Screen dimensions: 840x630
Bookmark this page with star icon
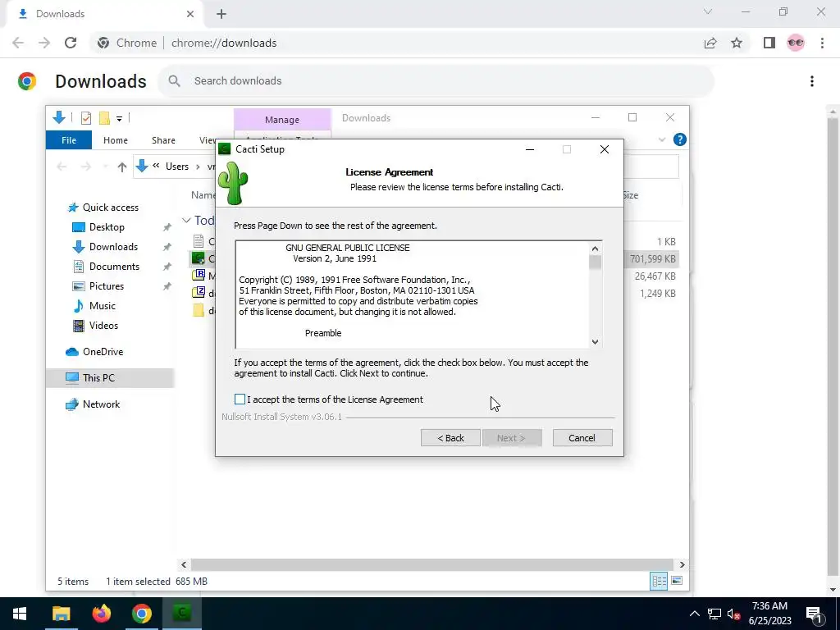point(737,43)
